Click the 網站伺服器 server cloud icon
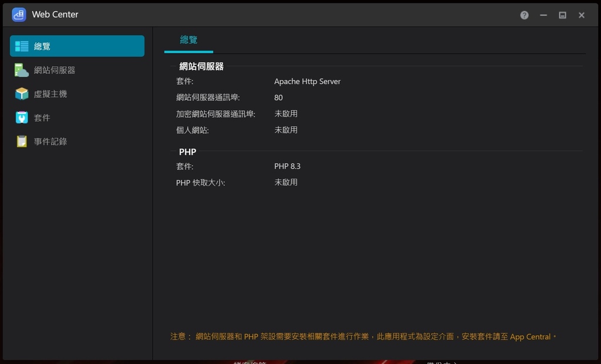Image resolution: width=601 pixels, height=364 pixels. pos(22,70)
